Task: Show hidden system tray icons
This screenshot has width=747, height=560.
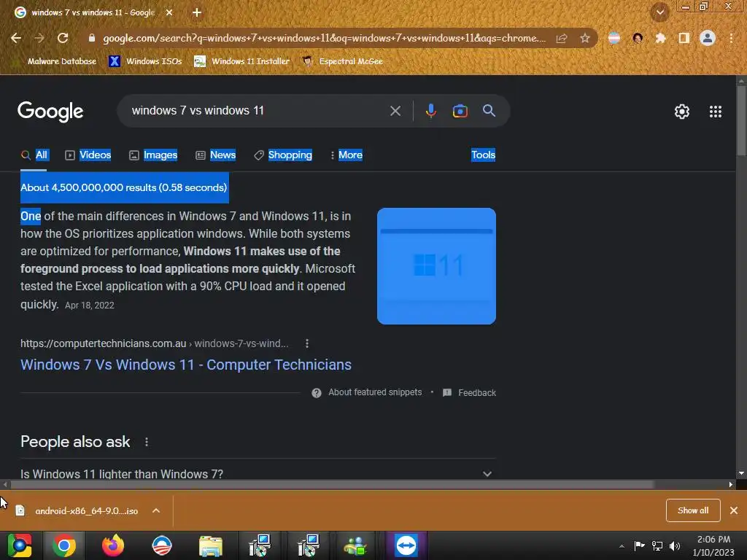Action: click(x=622, y=546)
